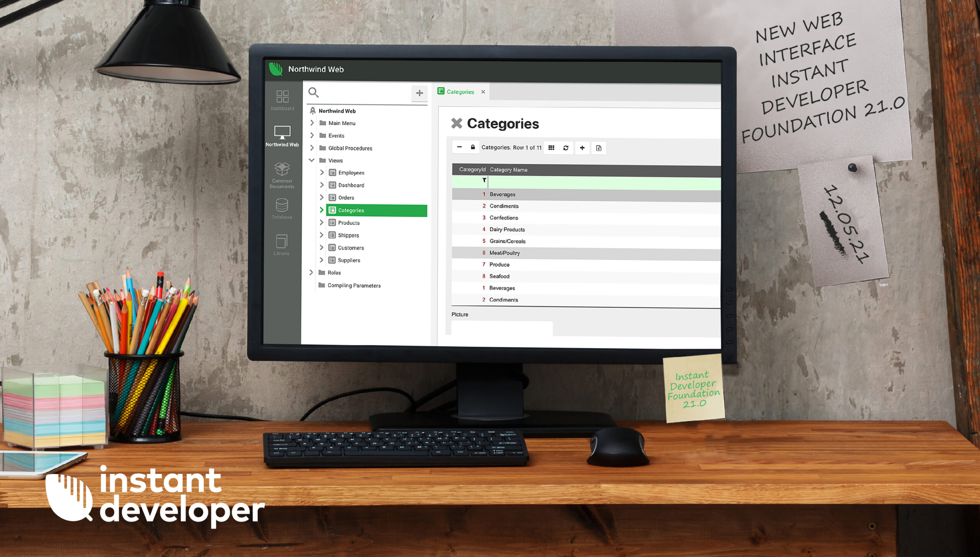Click the grid view toggle icon
This screenshot has height=557, width=980.
[551, 147]
